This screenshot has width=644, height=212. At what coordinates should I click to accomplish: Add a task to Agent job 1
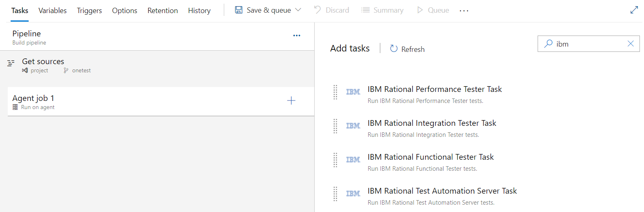click(291, 100)
